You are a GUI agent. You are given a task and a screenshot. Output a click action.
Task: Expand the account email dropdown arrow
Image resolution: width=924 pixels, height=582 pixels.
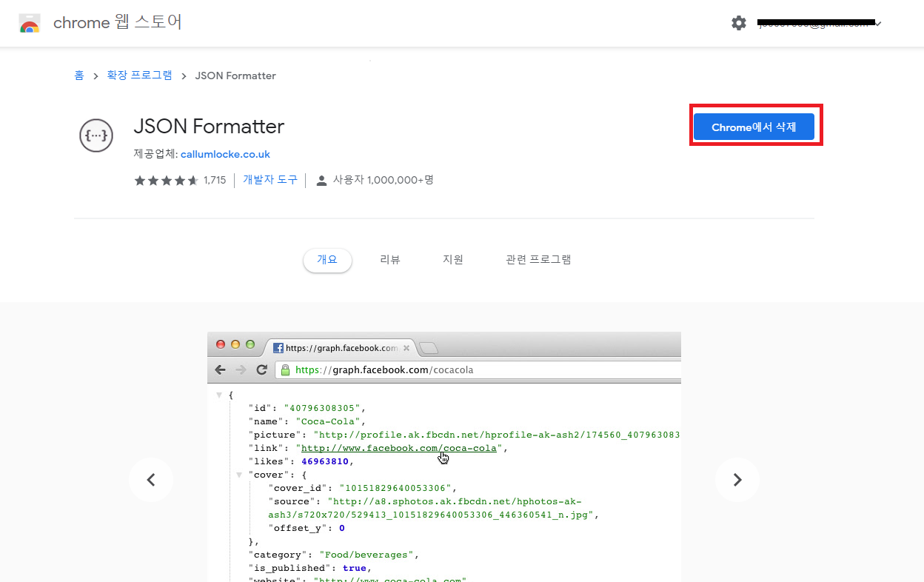(x=878, y=24)
